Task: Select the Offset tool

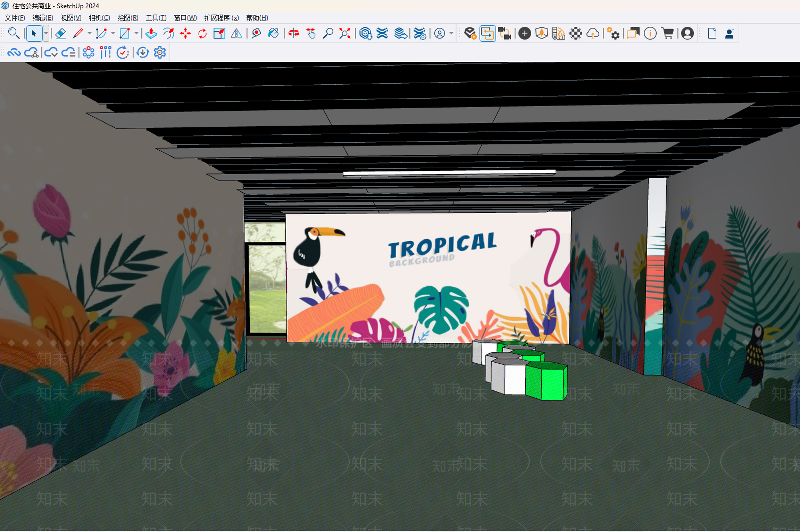Action: tap(169, 33)
